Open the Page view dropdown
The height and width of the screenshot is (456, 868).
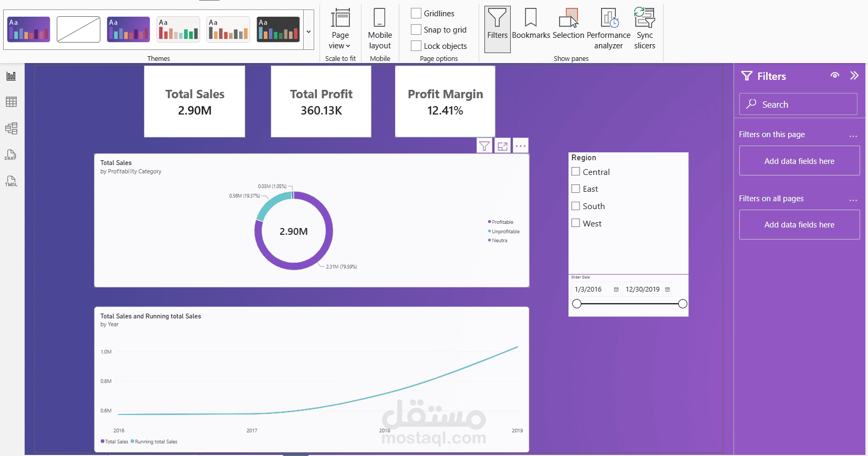click(x=340, y=29)
